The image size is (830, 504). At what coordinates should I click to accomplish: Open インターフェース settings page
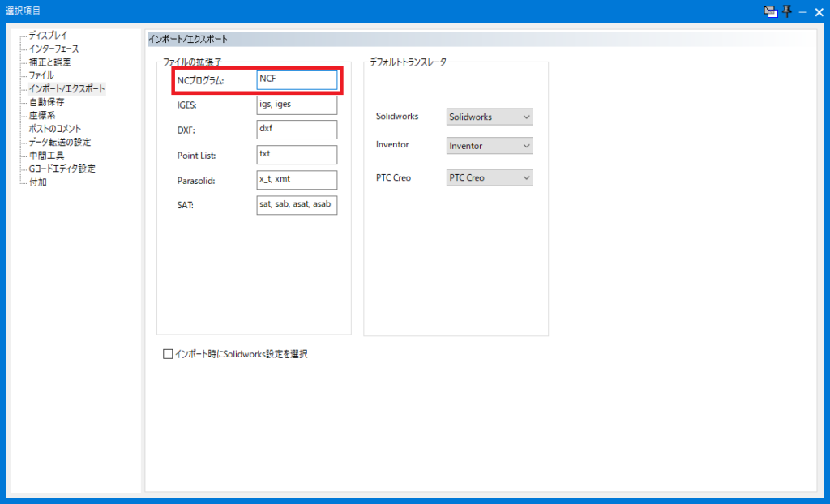[53, 49]
